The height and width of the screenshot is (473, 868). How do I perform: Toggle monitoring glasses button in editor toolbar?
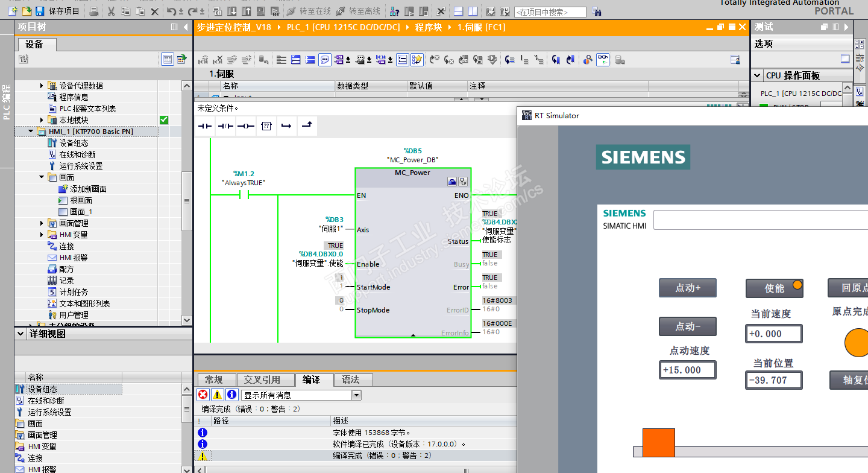603,59
